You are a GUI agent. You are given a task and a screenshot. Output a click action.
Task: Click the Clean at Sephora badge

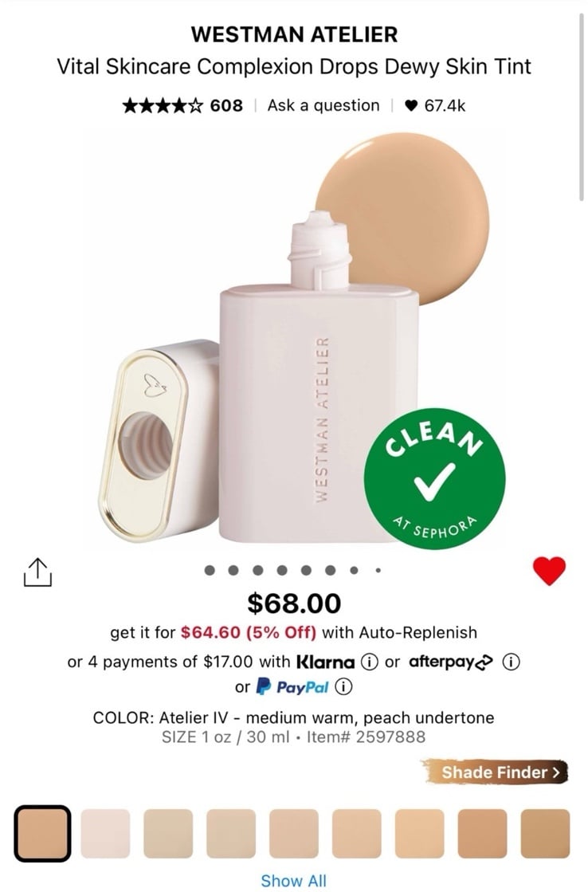pos(434,478)
